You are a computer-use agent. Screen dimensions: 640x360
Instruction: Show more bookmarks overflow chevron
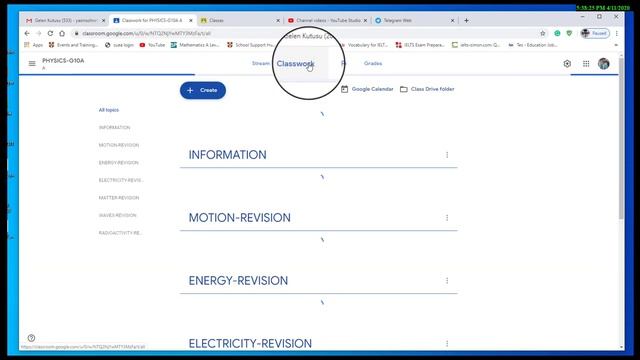(616, 45)
